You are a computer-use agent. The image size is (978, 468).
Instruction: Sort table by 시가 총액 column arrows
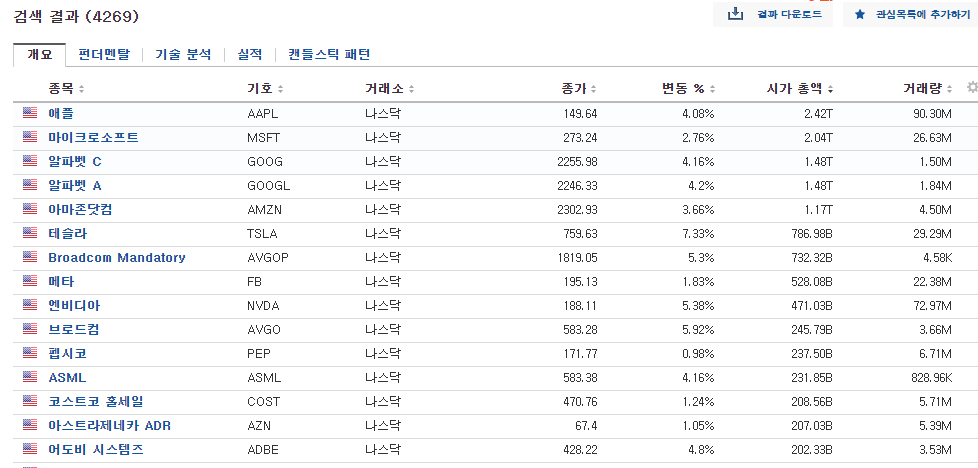(x=830, y=89)
